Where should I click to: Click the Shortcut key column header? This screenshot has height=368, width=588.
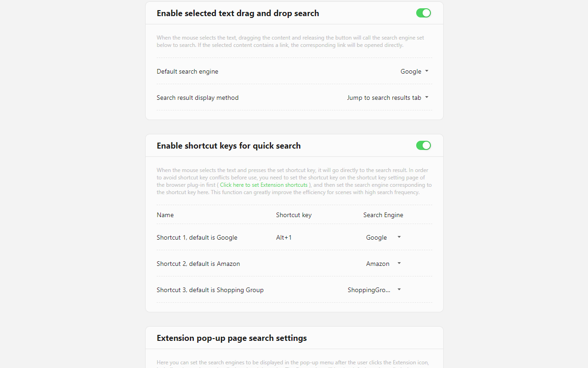pyautogui.click(x=294, y=215)
